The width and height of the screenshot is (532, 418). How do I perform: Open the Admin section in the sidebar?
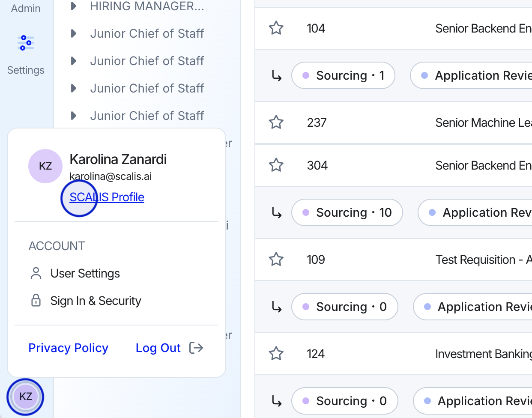pos(26,8)
